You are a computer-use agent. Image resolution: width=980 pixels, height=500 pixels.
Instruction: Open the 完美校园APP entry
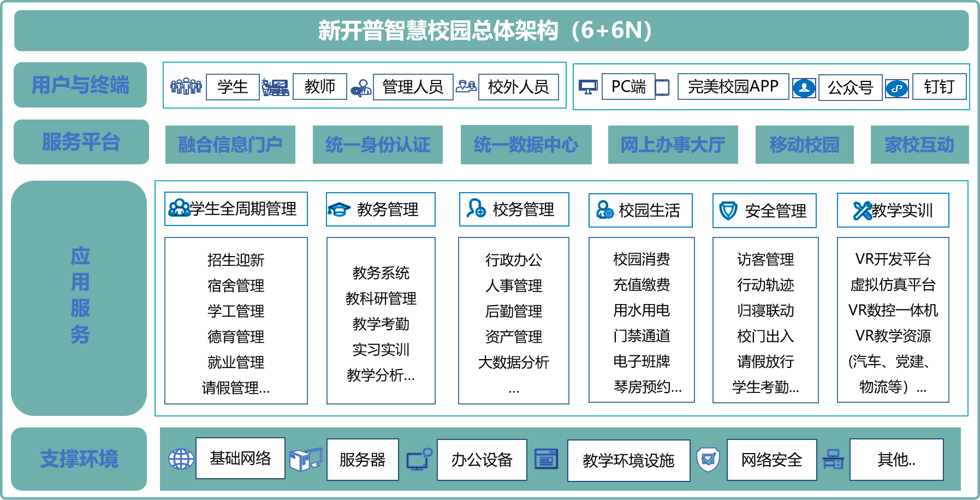click(732, 86)
